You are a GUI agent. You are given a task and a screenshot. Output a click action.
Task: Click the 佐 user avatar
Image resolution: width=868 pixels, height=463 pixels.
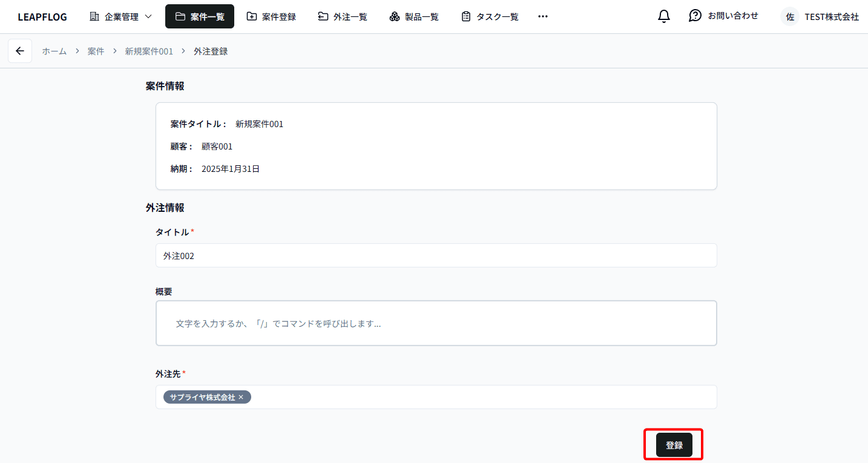pos(790,17)
